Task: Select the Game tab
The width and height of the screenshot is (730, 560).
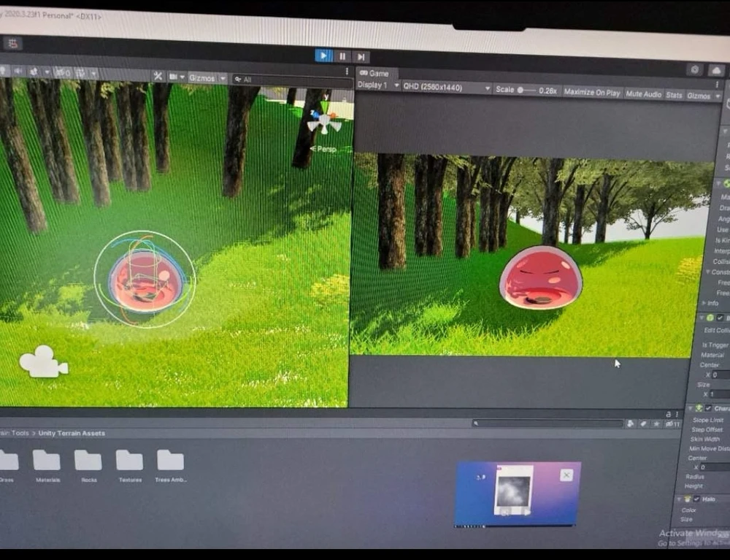Action: pos(374,73)
